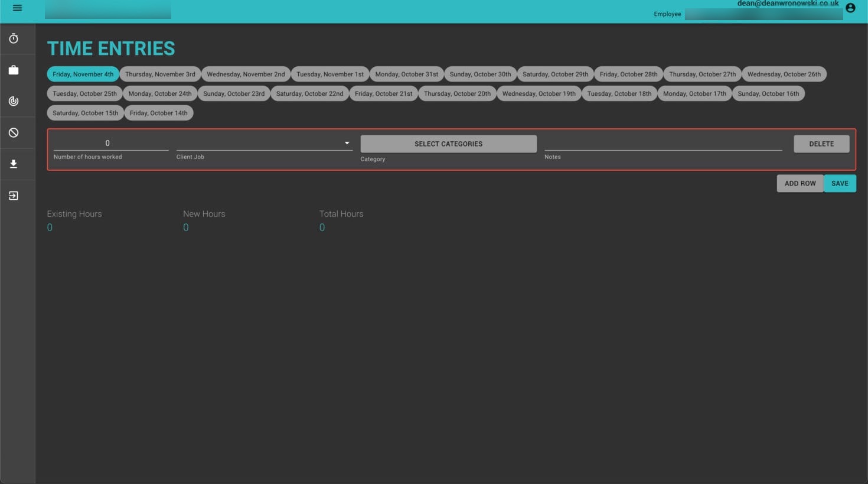The width and height of the screenshot is (868, 484).
Task: Add a new time entry row
Action: pyautogui.click(x=800, y=184)
